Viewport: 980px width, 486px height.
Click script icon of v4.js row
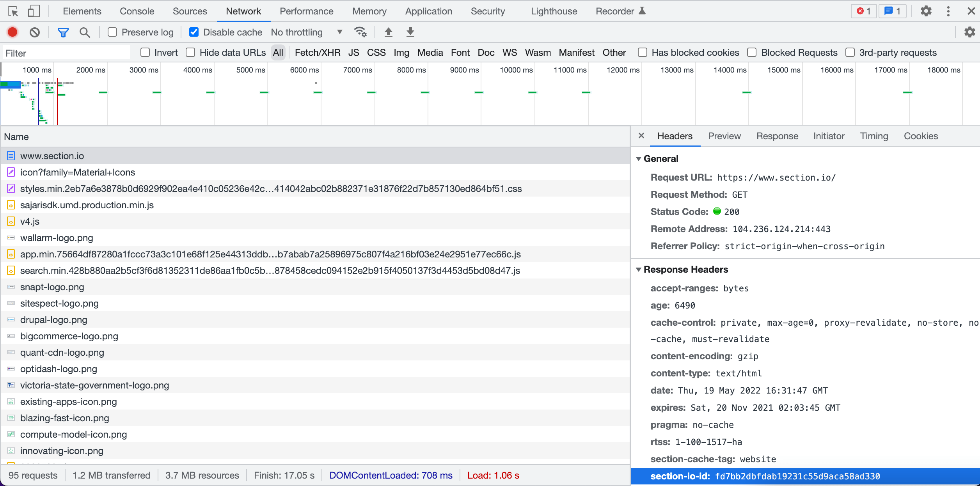tap(11, 222)
